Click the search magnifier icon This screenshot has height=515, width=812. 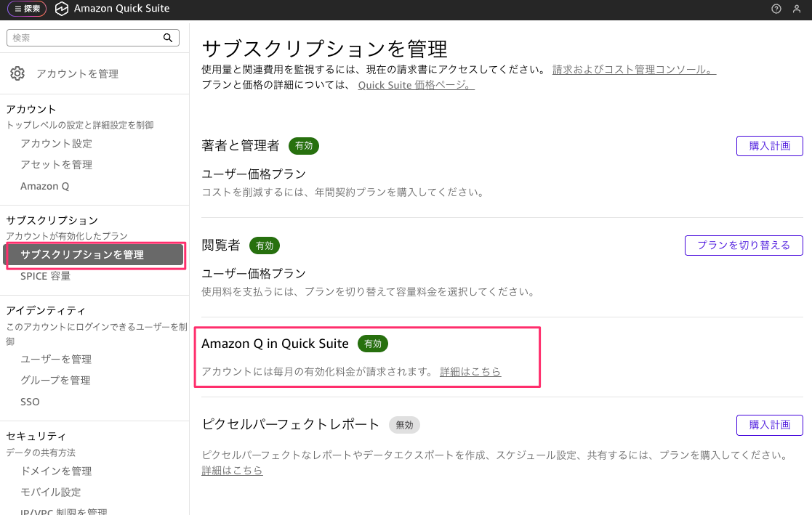pyautogui.click(x=168, y=38)
